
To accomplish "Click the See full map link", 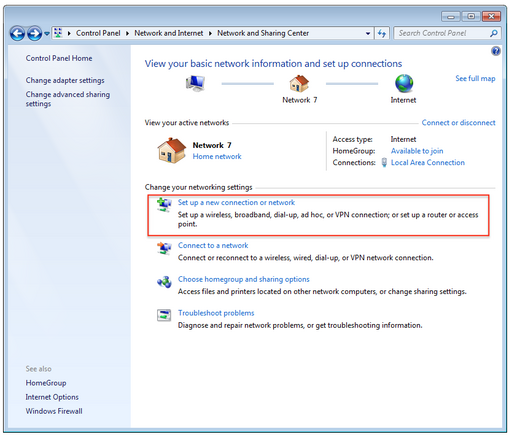I will pos(475,79).
